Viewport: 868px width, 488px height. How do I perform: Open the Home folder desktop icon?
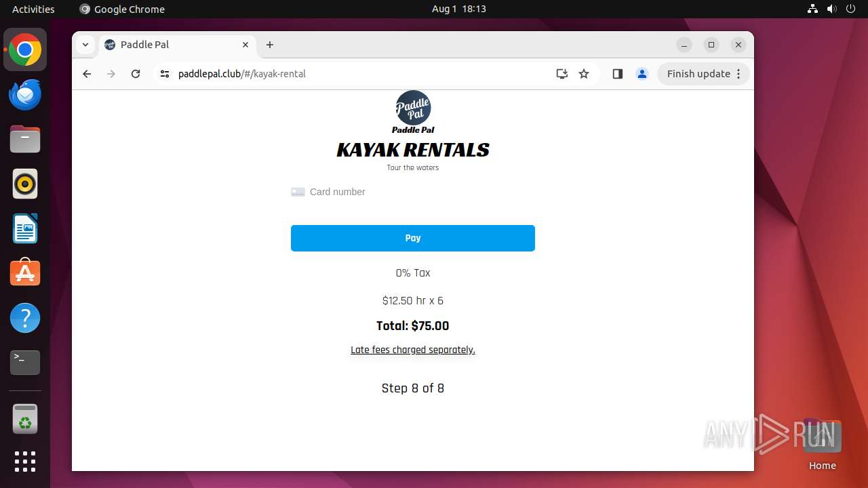tap(822, 445)
